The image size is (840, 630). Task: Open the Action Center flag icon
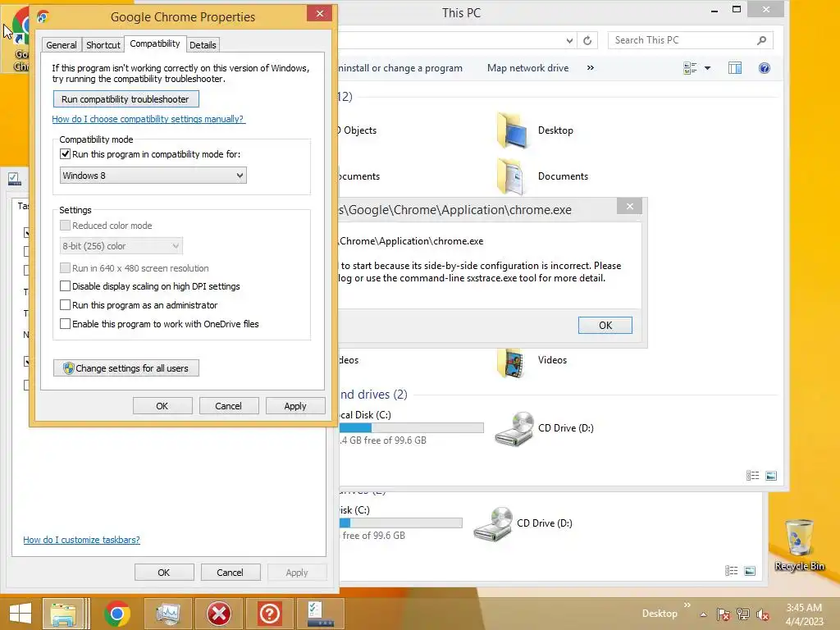(x=723, y=614)
